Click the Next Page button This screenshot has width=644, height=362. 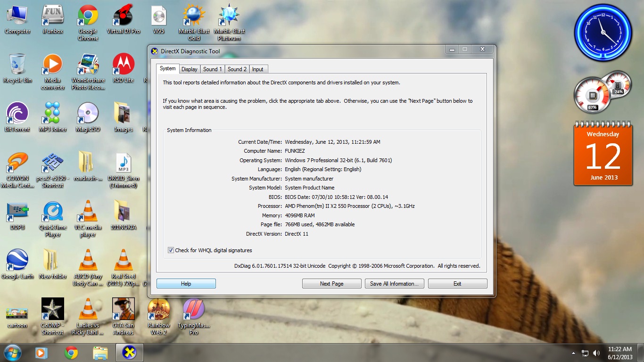point(331,284)
